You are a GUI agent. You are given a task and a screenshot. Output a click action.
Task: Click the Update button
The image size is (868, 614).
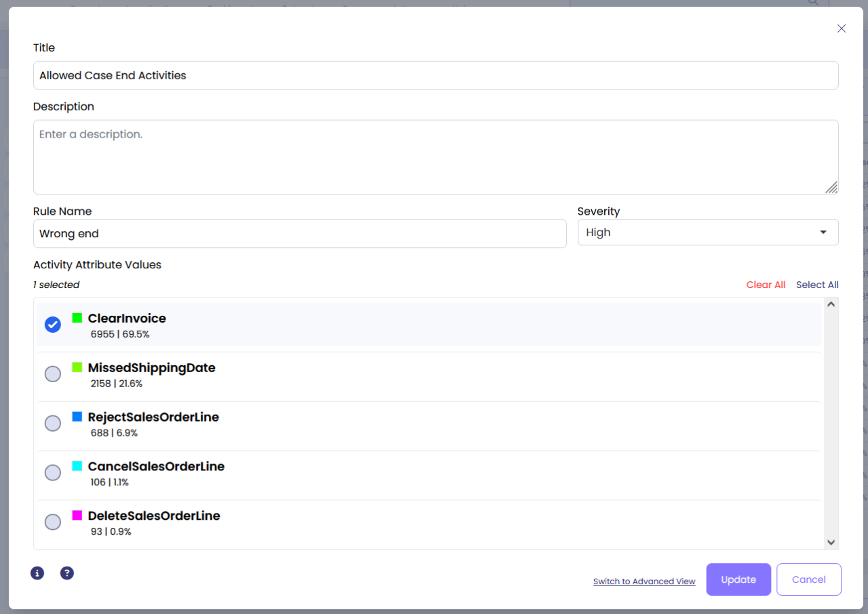738,579
